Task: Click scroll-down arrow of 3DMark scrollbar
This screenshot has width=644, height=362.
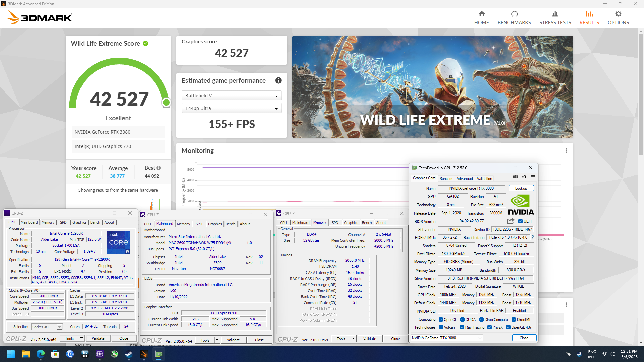Action: click(x=641, y=343)
